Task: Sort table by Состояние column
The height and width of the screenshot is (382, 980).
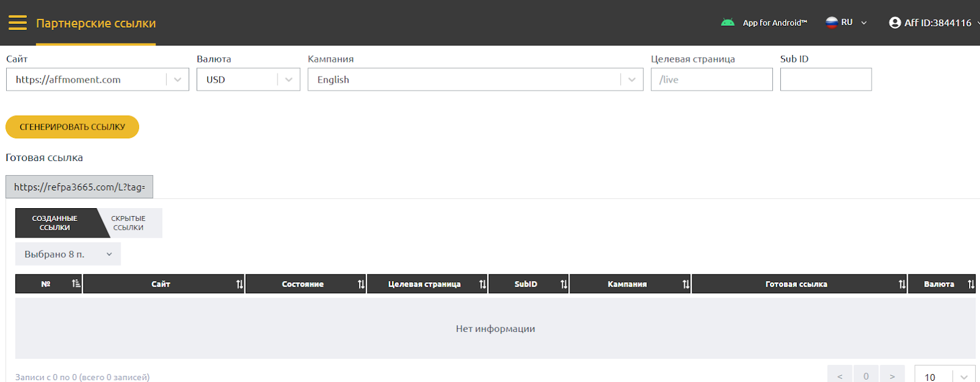Action: tap(361, 284)
